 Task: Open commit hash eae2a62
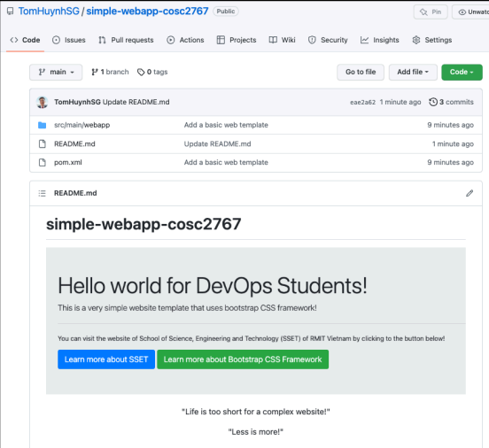[x=362, y=102]
